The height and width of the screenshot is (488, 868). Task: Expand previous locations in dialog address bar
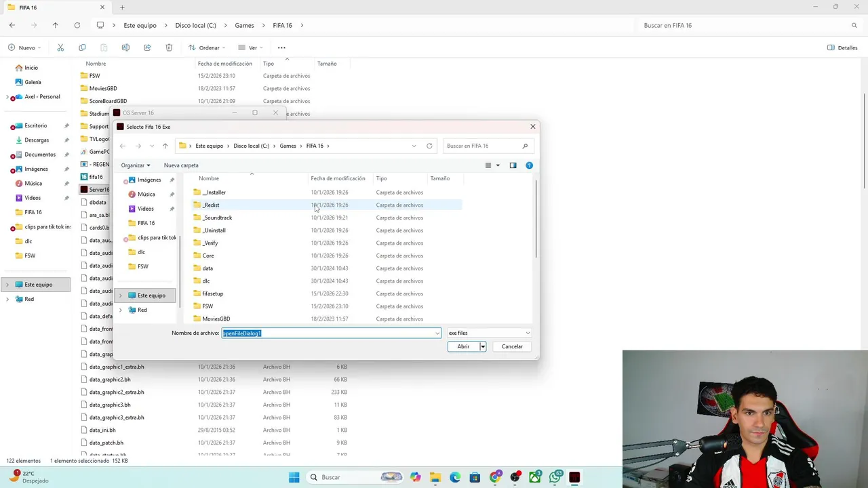coord(414,146)
